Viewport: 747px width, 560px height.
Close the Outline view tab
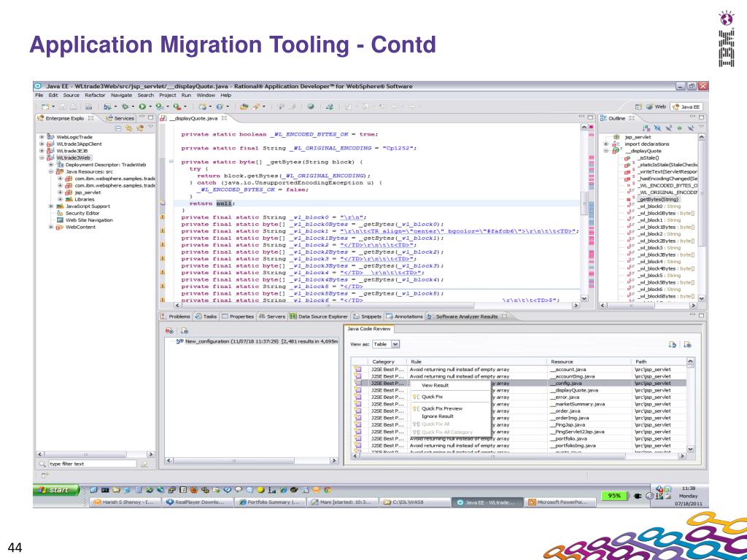632,118
